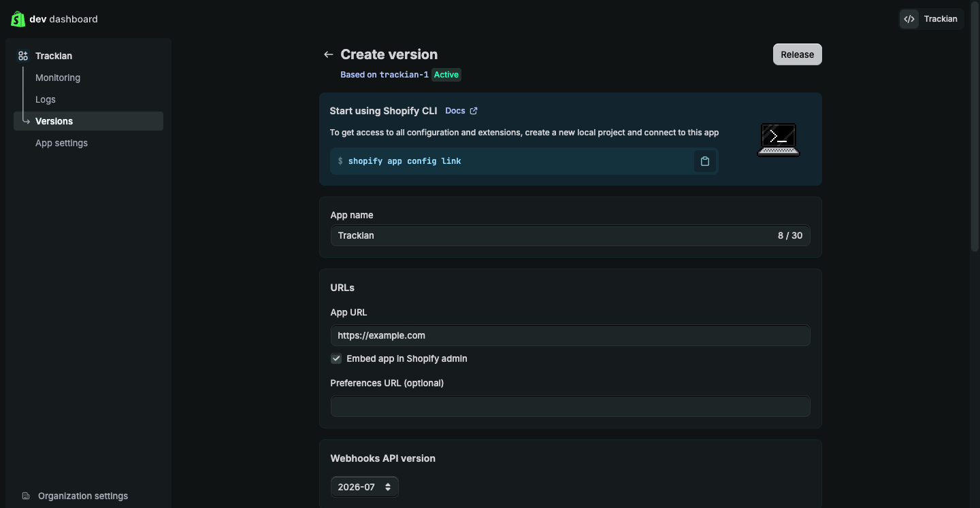Click the Shopify bag logo
The height and width of the screenshot is (508, 980).
(18, 19)
